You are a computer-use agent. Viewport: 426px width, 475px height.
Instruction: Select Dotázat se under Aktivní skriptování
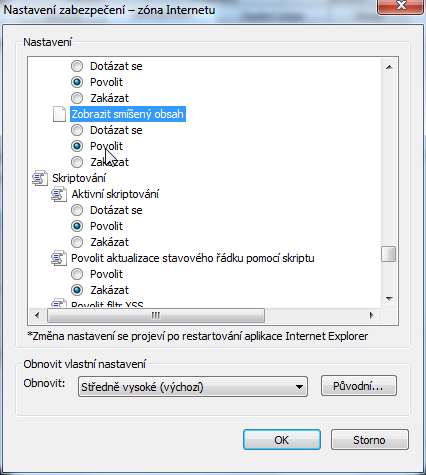click(77, 210)
